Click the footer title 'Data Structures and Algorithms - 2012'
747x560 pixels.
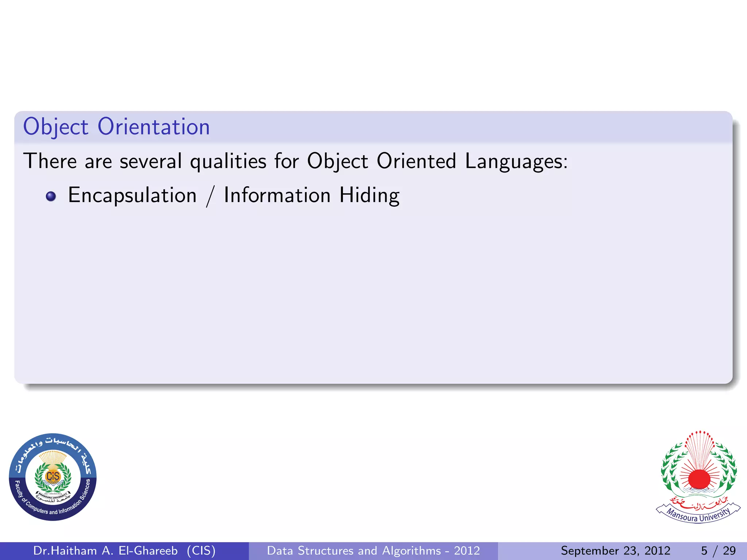pos(373,551)
